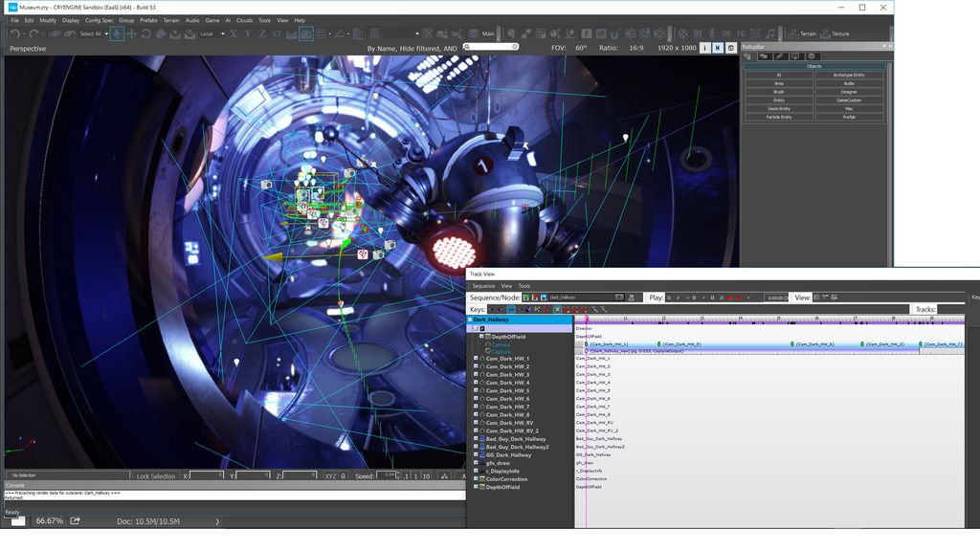Constrain to Z axis

(x=262, y=33)
